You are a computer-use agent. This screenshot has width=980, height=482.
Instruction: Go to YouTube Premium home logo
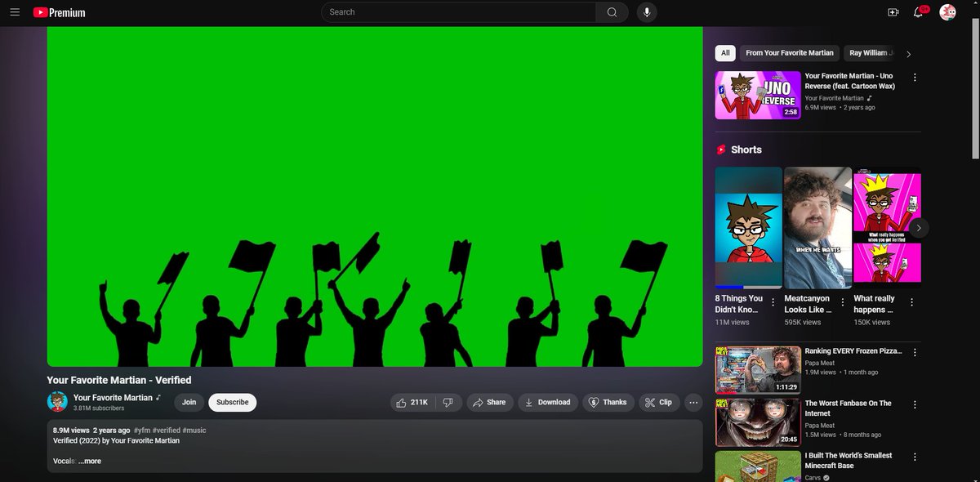pyautogui.click(x=59, y=12)
